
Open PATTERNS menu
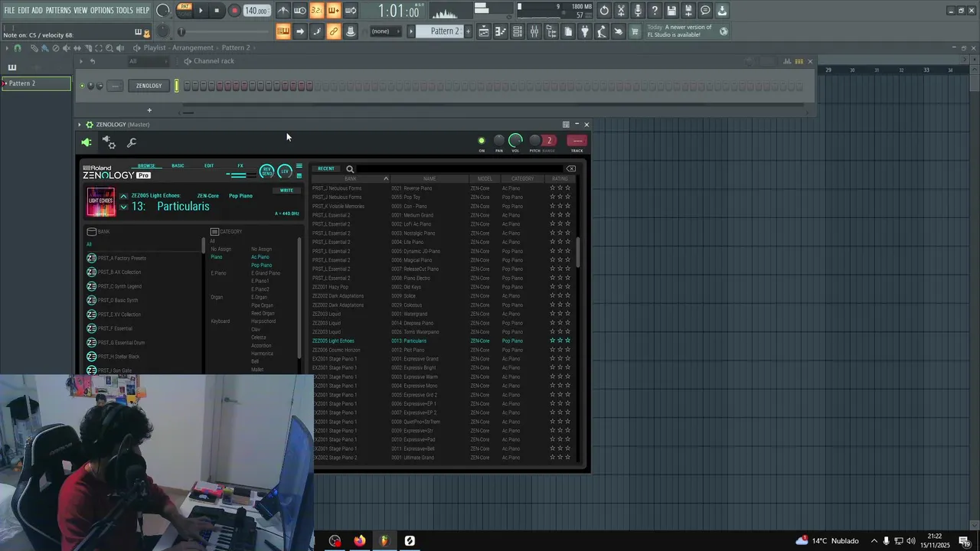click(x=58, y=10)
